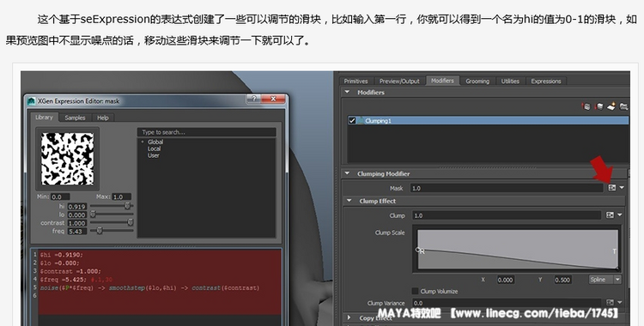This screenshot has width=644, height=326.
Task: Collapse the Modifiers section
Action: pyautogui.click(x=348, y=92)
